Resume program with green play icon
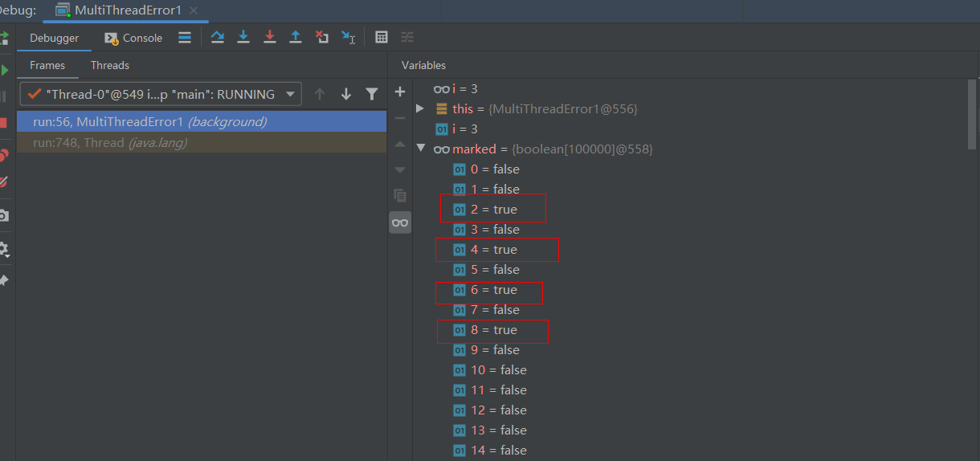Viewport: 980px width, 461px height. point(4,70)
